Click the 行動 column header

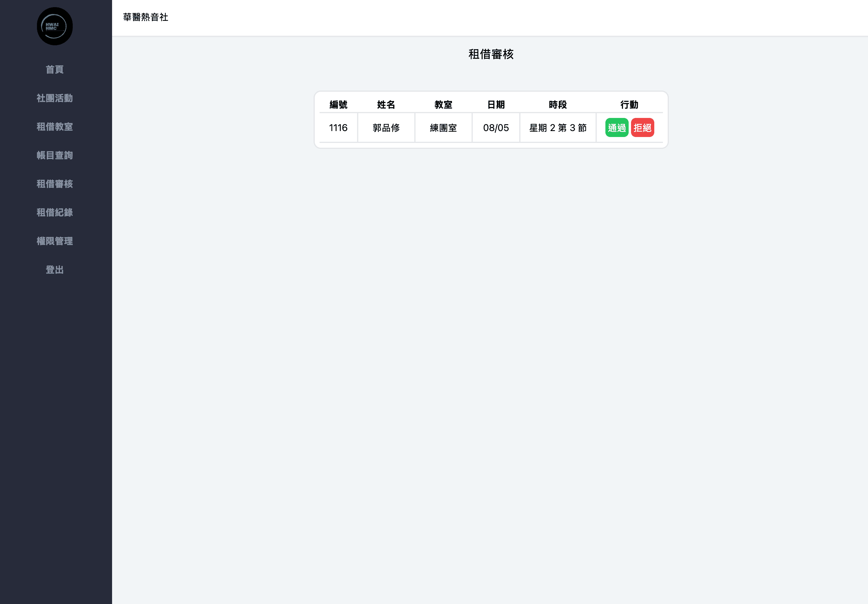click(x=630, y=105)
